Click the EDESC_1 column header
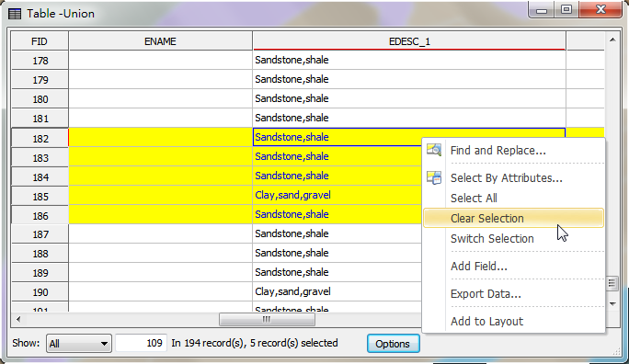The image size is (629, 364). (x=409, y=41)
